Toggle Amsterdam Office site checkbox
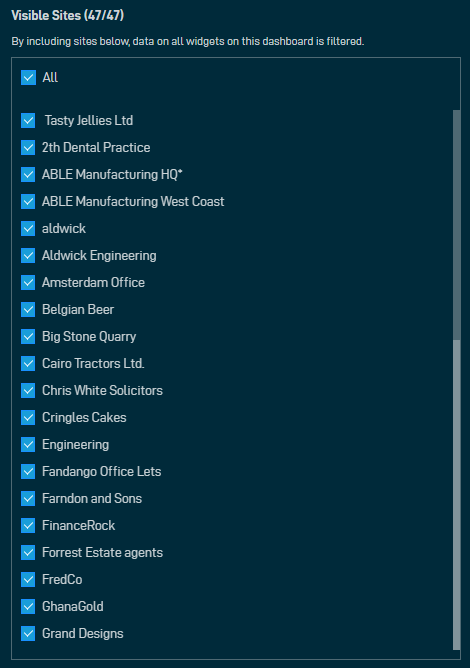 click(x=28, y=282)
